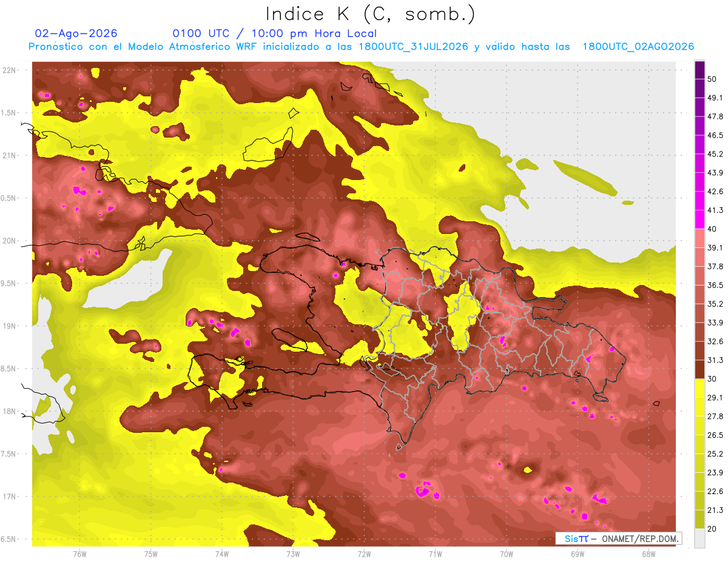
Task: Click the colorbar value '46.5'
Action: click(x=716, y=135)
